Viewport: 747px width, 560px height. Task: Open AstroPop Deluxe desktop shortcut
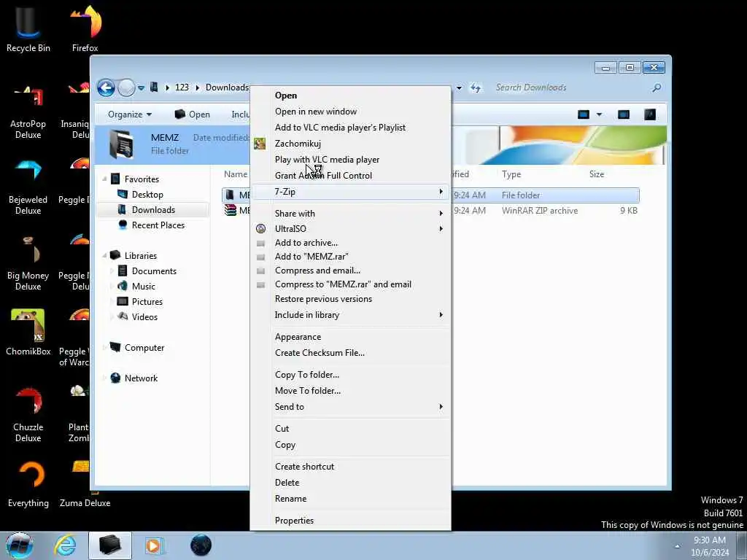(28, 112)
